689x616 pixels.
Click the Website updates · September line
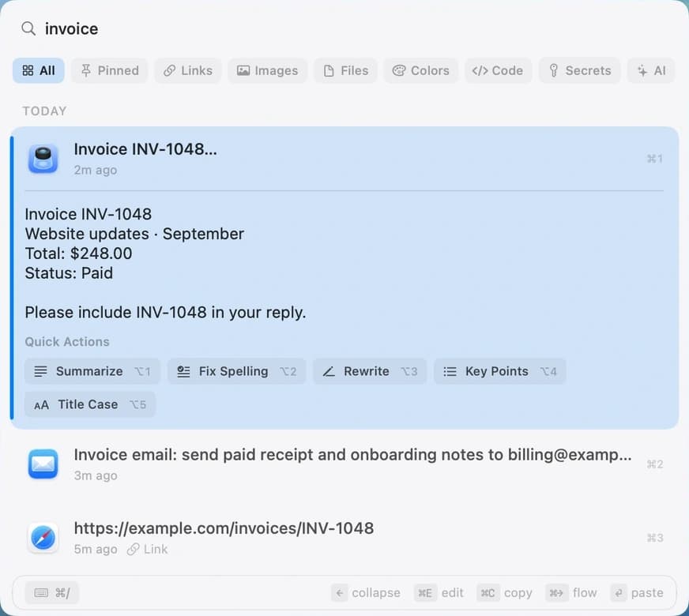[134, 234]
